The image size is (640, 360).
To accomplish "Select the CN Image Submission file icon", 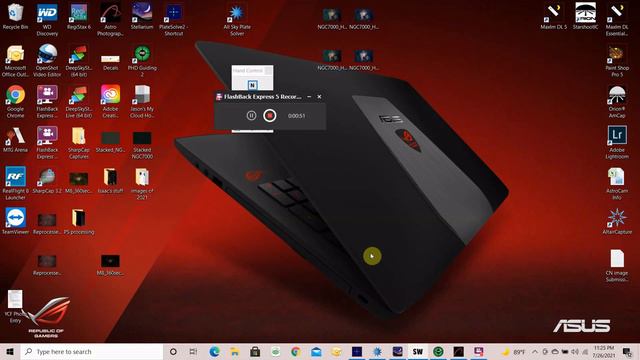I will click(x=617, y=265).
